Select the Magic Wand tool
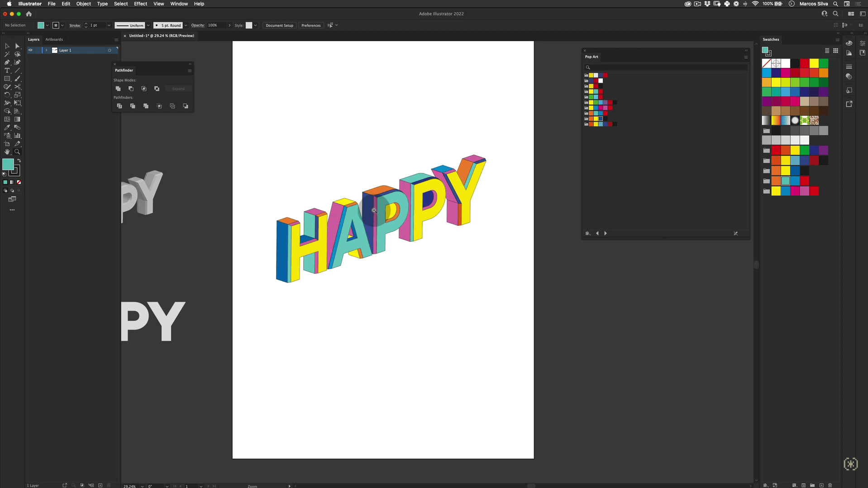Image resolution: width=868 pixels, height=488 pixels. (x=7, y=54)
